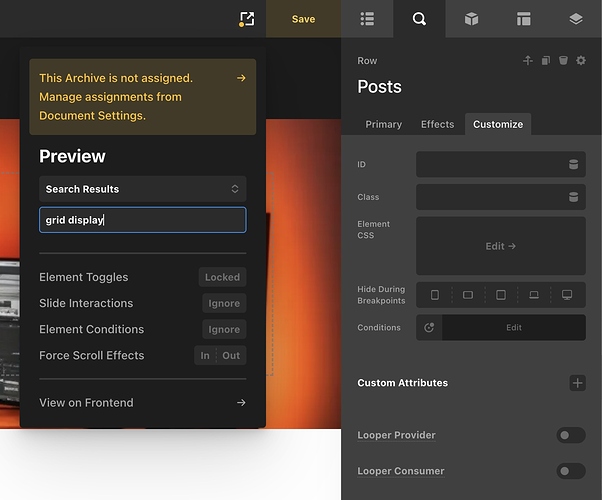Click the Save button
Screen dimensions: 602x500
tap(303, 19)
